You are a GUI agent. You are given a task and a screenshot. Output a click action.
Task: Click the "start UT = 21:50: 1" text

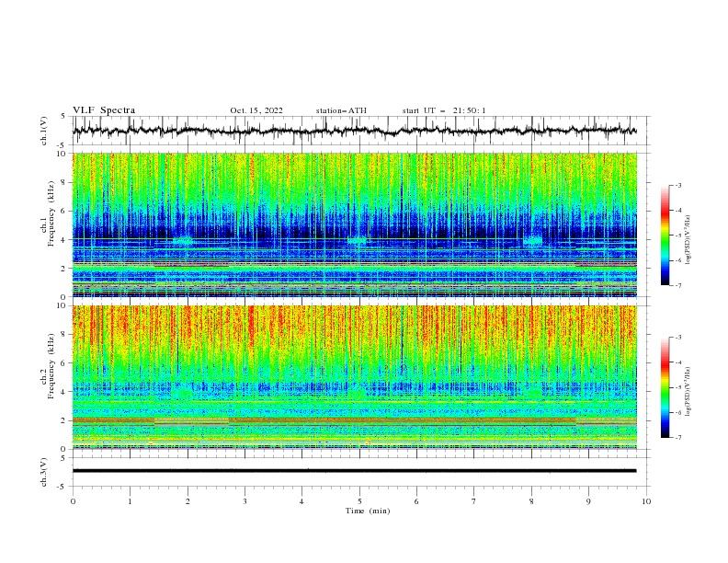(x=444, y=110)
